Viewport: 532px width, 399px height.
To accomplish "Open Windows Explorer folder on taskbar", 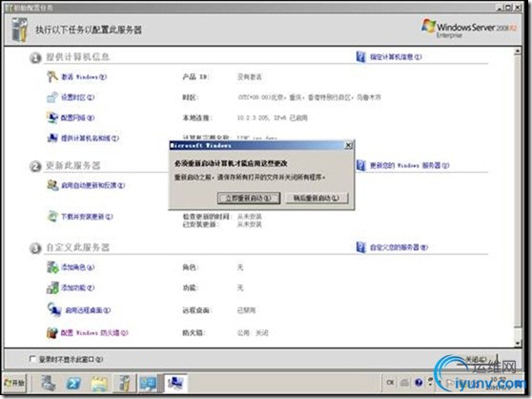I will tap(99, 383).
